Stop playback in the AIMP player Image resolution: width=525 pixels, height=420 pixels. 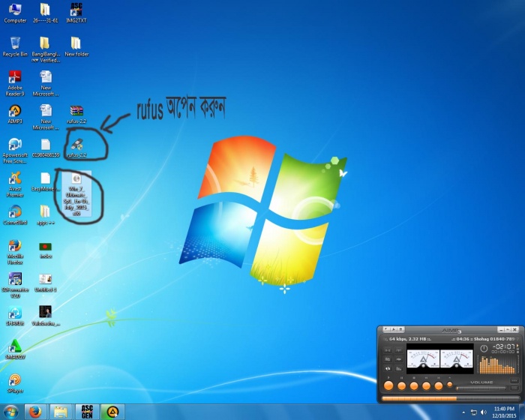tap(413, 385)
